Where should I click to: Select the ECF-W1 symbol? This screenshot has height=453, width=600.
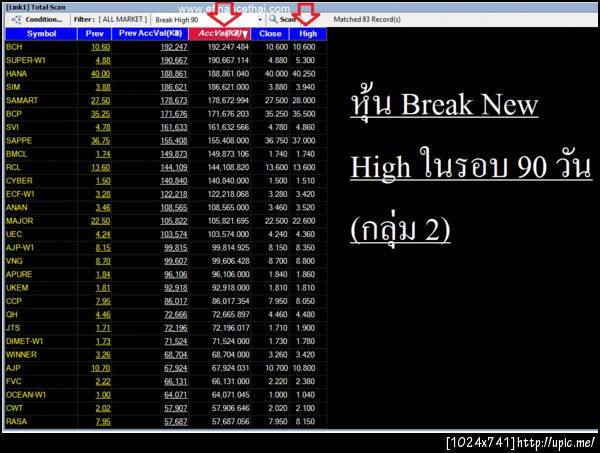[20, 194]
